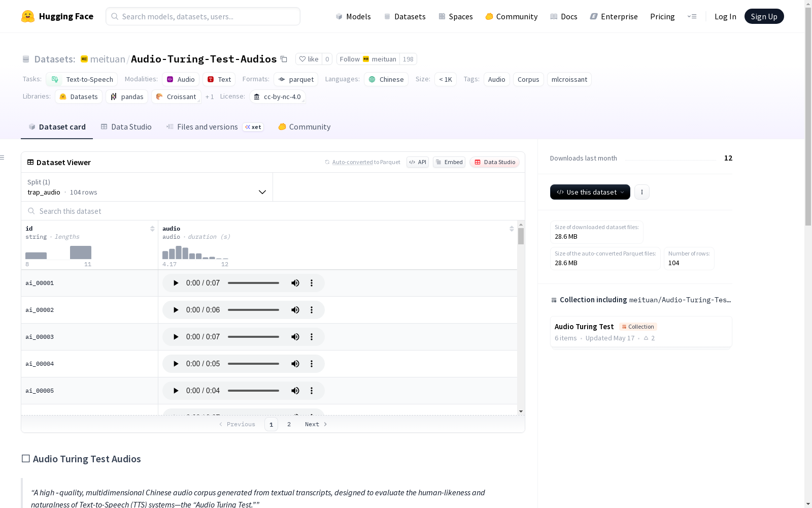Seek in the ai_00003 audio progress bar
The image size is (812, 508).
coord(253,337)
